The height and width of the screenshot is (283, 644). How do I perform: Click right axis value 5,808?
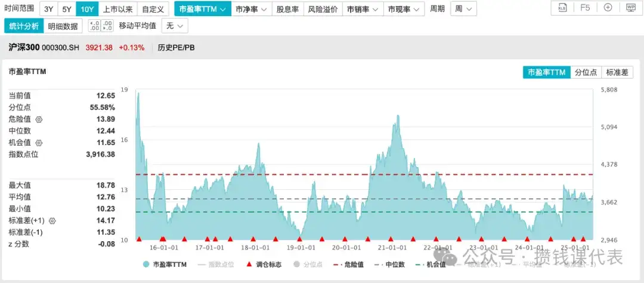click(609, 90)
